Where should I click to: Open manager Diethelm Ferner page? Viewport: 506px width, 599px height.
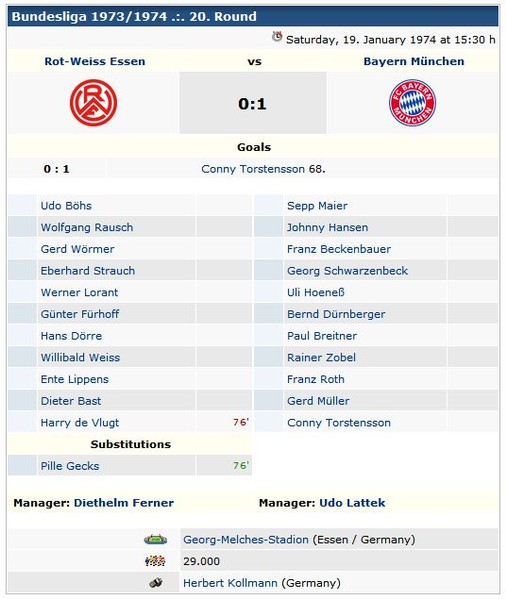coord(124,503)
